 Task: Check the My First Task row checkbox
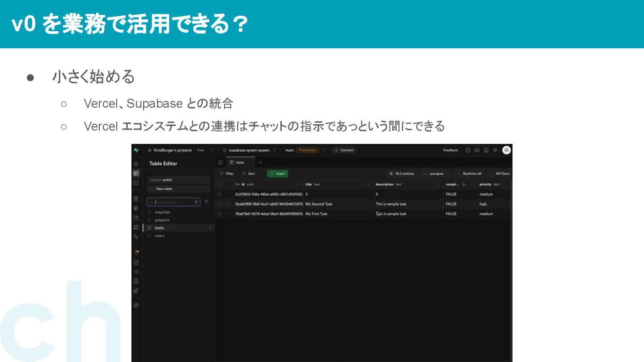[x=219, y=214]
